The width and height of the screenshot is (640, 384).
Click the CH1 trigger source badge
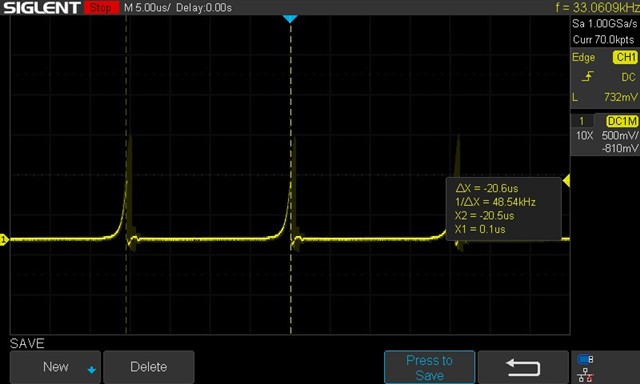(625, 57)
